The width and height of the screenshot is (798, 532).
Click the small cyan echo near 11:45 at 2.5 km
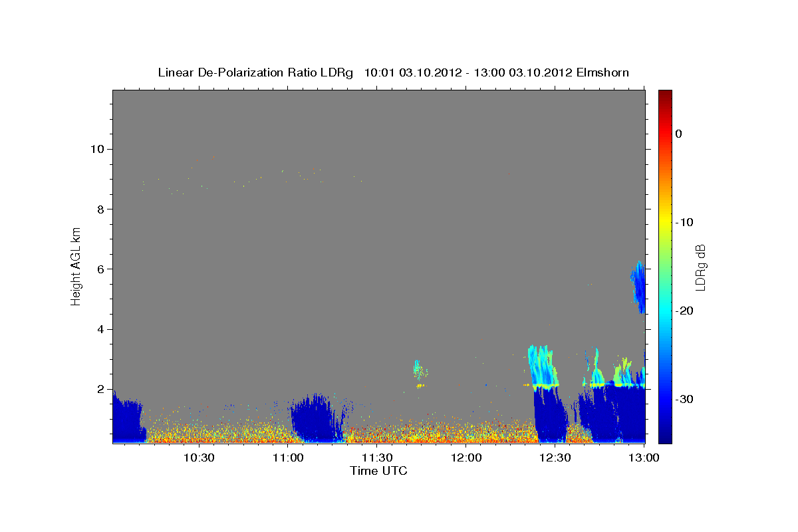419,371
